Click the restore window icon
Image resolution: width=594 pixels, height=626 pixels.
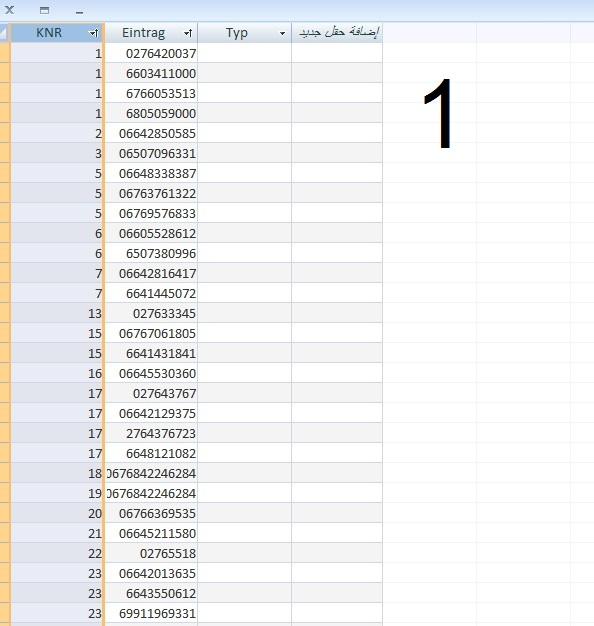45,10
